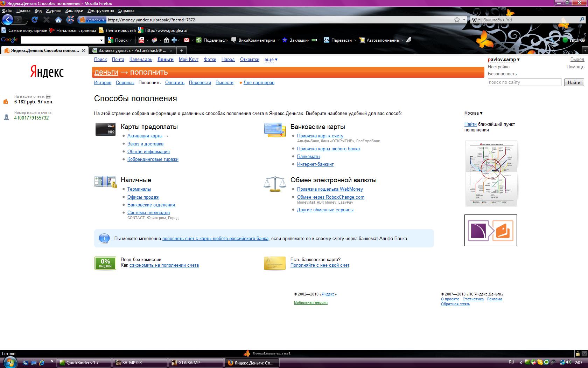Open the Интернет-банкинг link
The width and height of the screenshot is (588, 368).
click(315, 164)
